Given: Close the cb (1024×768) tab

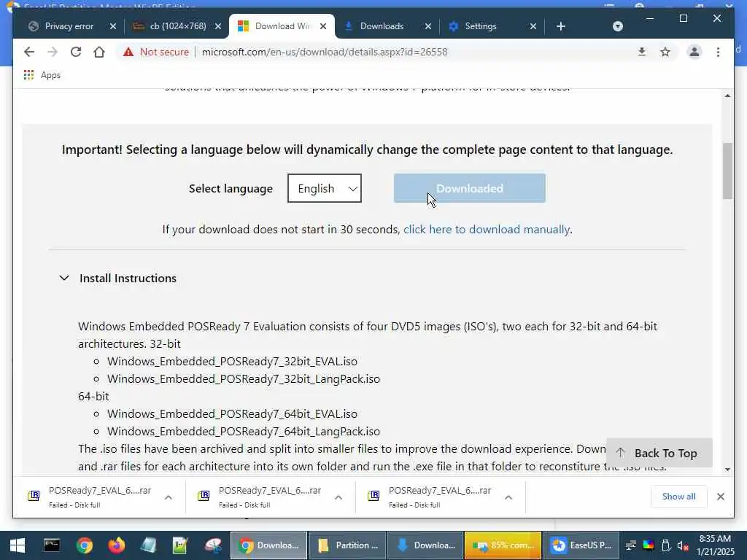Looking at the screenshot, I should pos(218,26).
